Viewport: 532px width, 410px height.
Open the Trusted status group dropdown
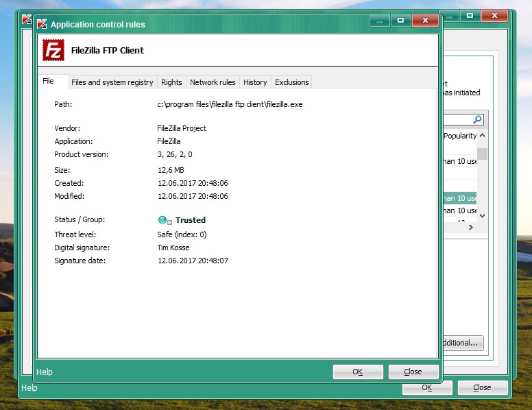169,222
